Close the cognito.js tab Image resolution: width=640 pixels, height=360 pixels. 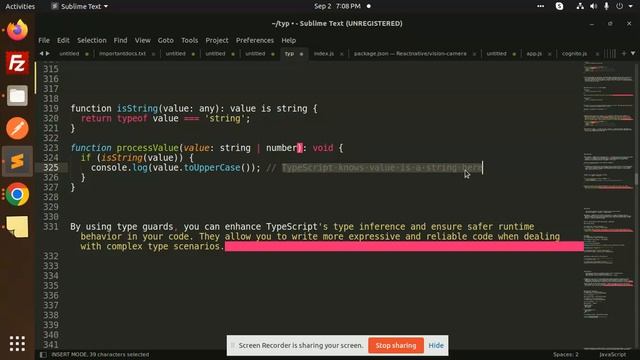597,54
